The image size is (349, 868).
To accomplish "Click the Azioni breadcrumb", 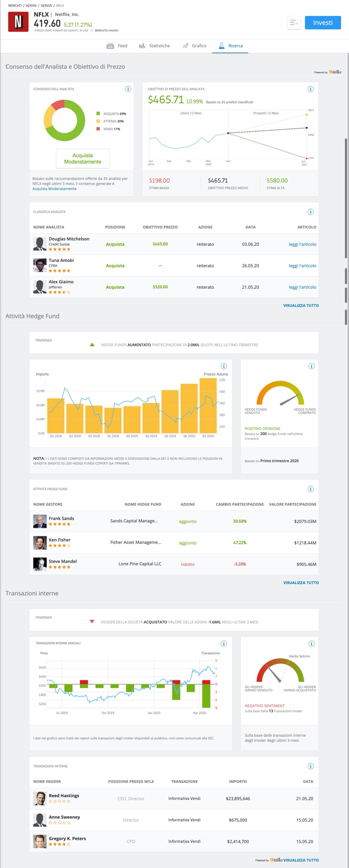I will coord(31,5).
